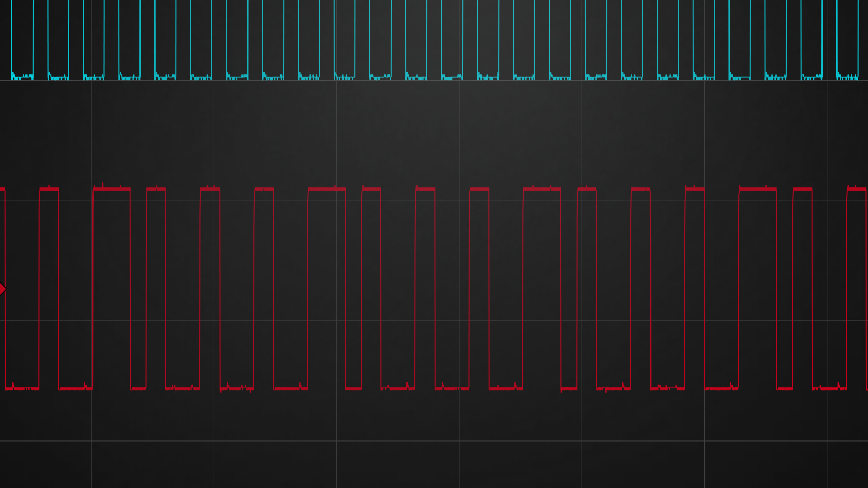Click the short low gap after third wide red pulse

pos(569,388)
